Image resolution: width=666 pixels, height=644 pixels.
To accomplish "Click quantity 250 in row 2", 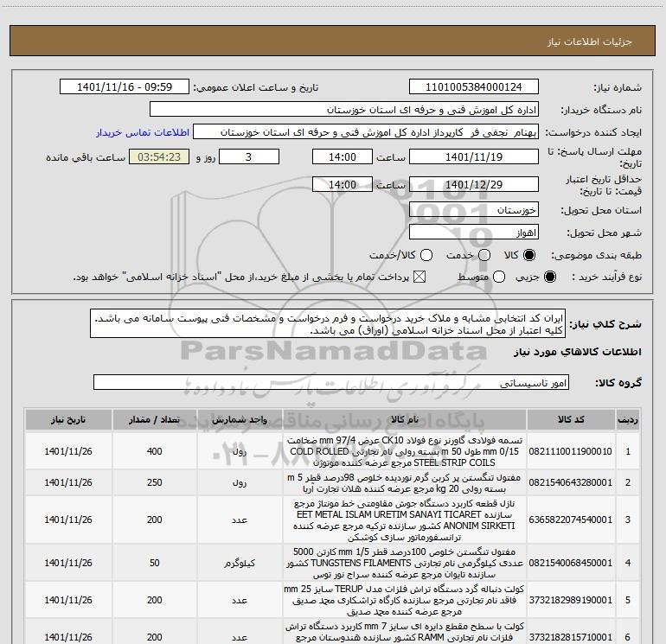I will point(155,482).
